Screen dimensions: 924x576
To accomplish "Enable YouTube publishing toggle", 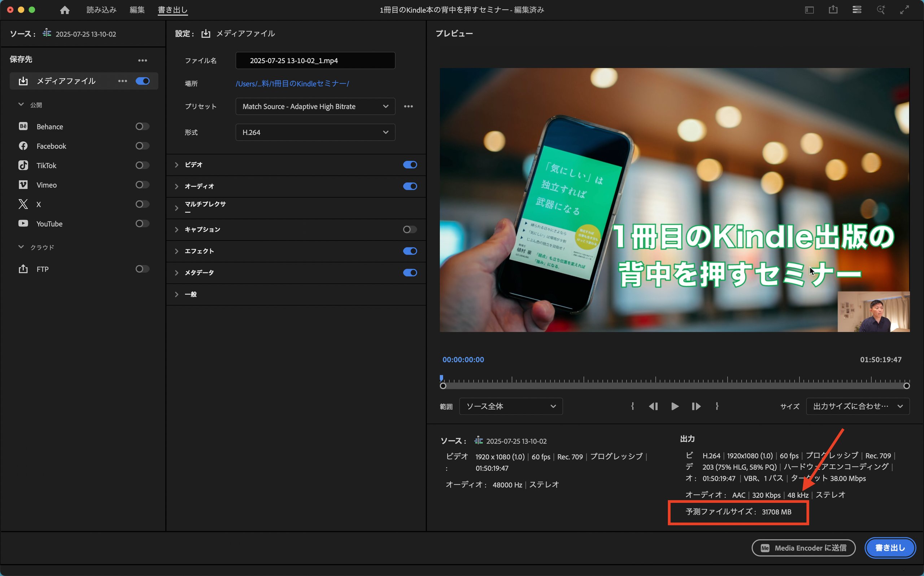I will pyautogui.click(x=143, y=223).
